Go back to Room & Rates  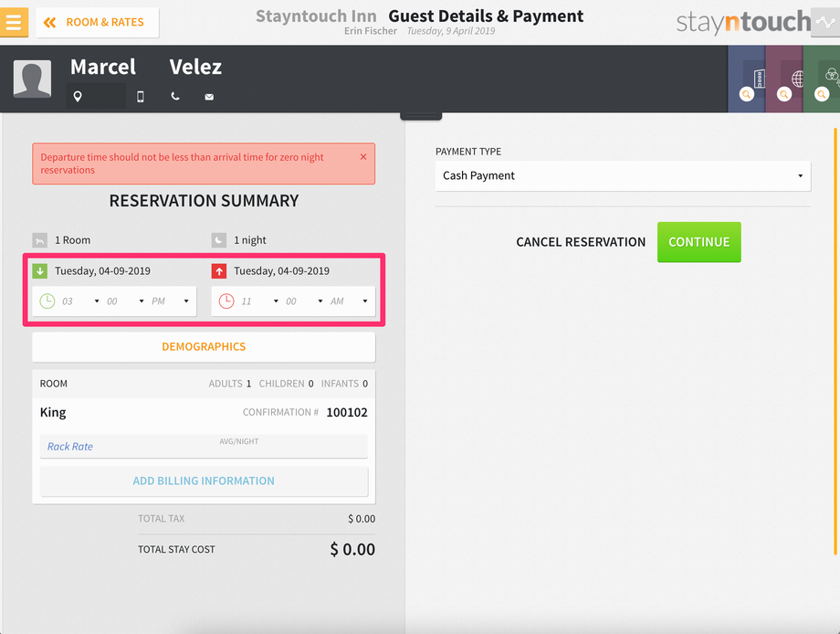coord(98,23)
